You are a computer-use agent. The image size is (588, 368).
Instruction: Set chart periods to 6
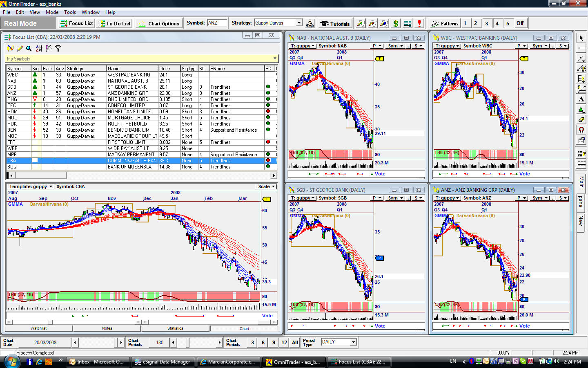[263, 343]
